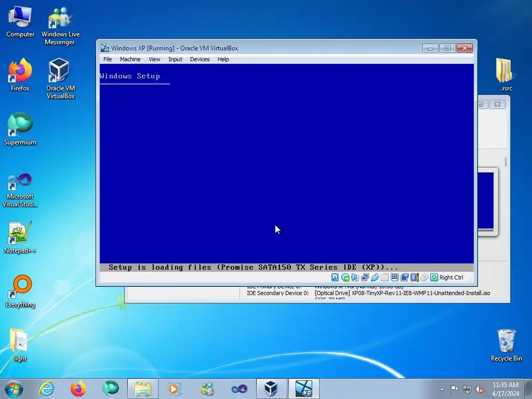Select the Notepad++ desktop shortcut
The height and width of the screenshot is (399, 532).
coord(20,237)
